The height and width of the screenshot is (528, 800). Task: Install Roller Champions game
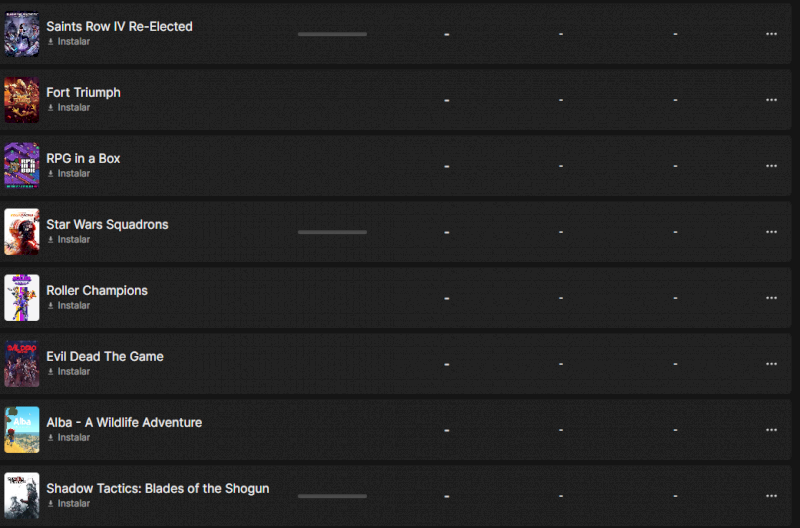click(x=68, y=306)
